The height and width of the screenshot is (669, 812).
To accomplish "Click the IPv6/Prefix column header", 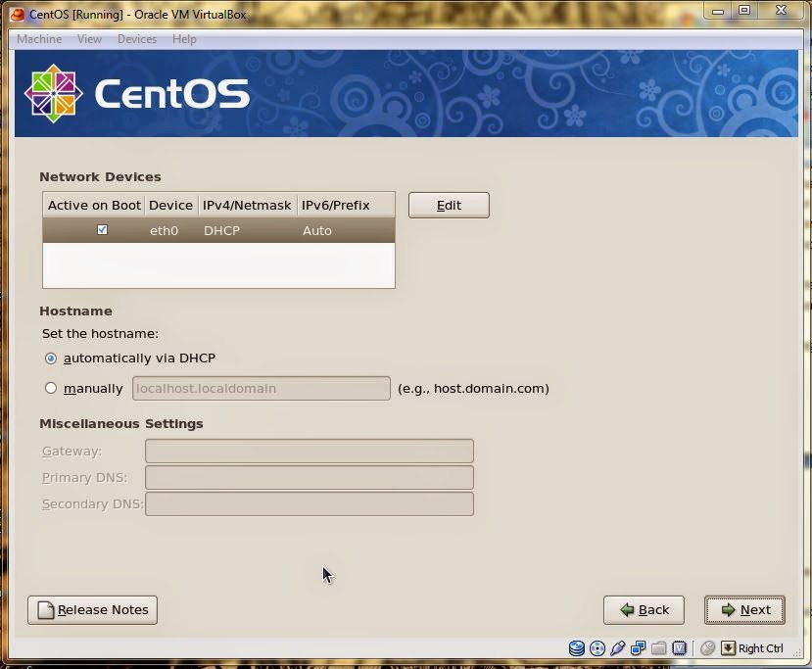I will coord(345,206).
